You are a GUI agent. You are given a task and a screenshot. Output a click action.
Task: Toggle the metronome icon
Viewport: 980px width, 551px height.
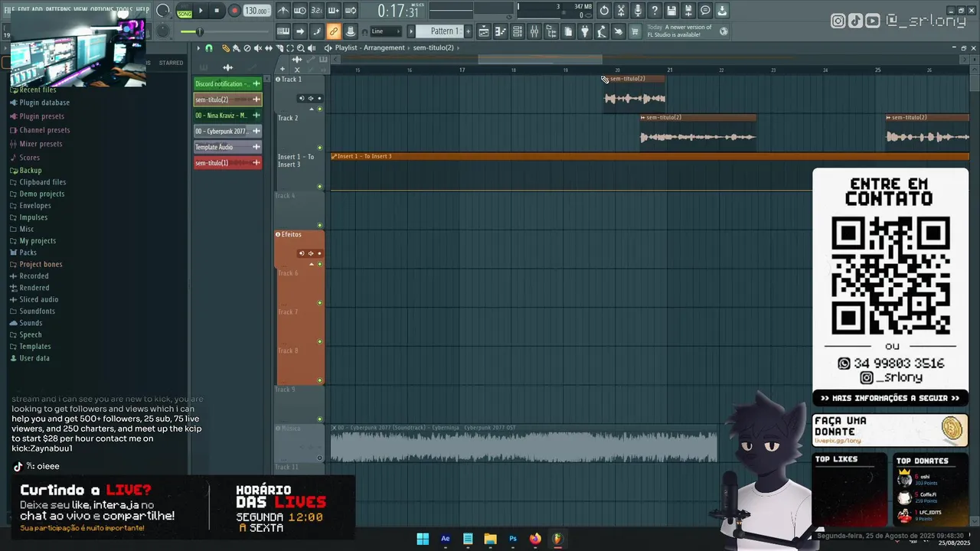[x=283, y=11]
